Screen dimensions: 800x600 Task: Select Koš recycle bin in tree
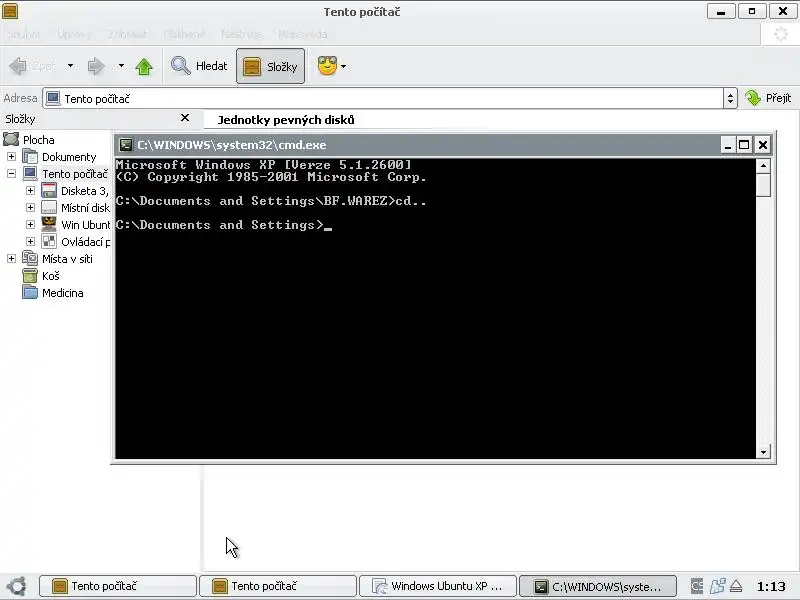[51, 276]
